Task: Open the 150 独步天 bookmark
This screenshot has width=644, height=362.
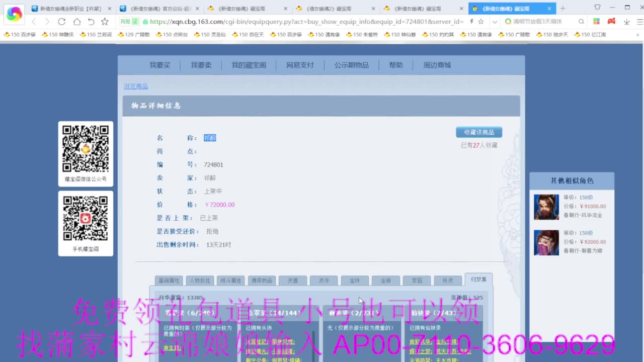Action: (552, 35)
